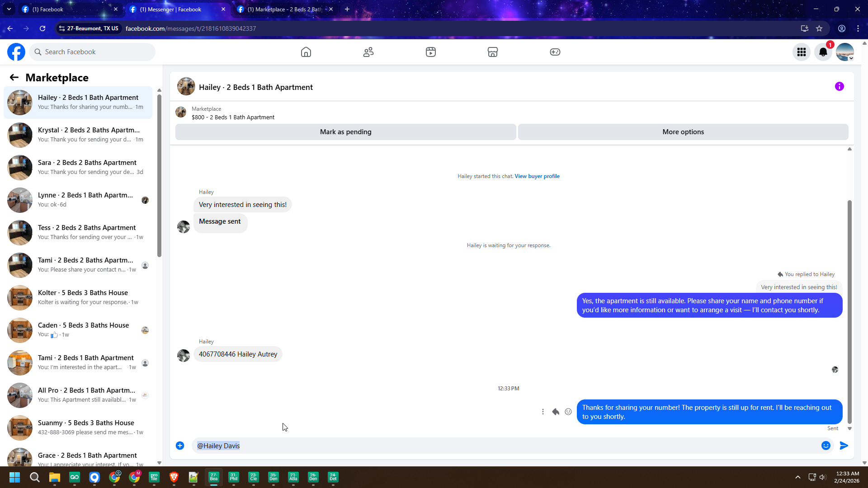The image size is (868, 488).
Task: Open the Facebook Home icon
Action: [306, 52]
